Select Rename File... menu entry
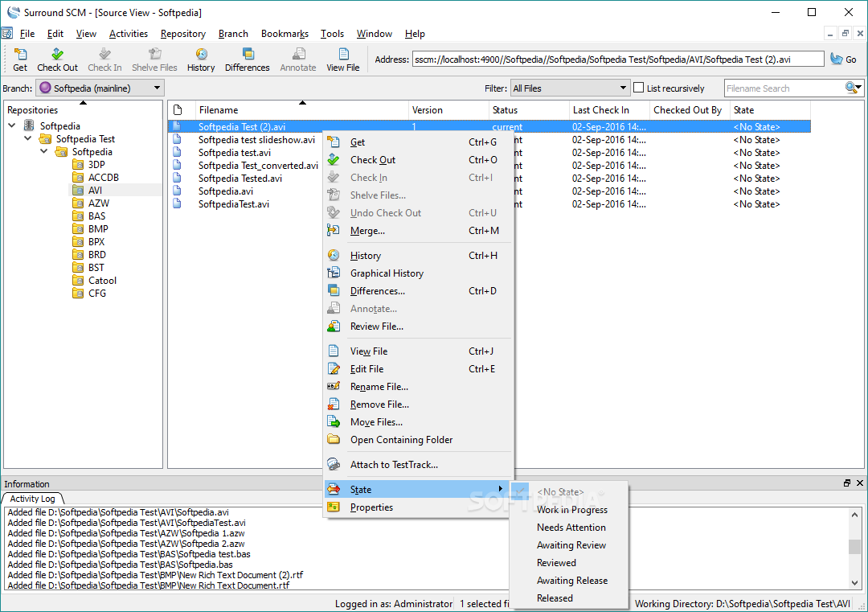 click(417, 387)
